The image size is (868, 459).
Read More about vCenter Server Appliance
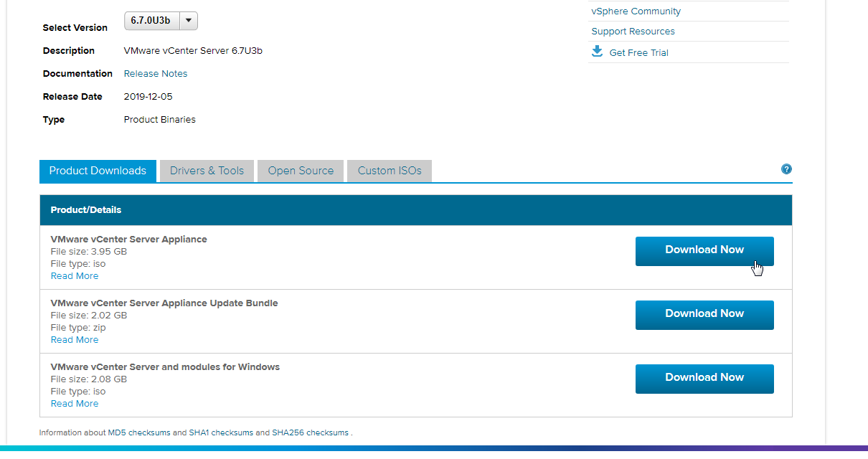(75, 276)
